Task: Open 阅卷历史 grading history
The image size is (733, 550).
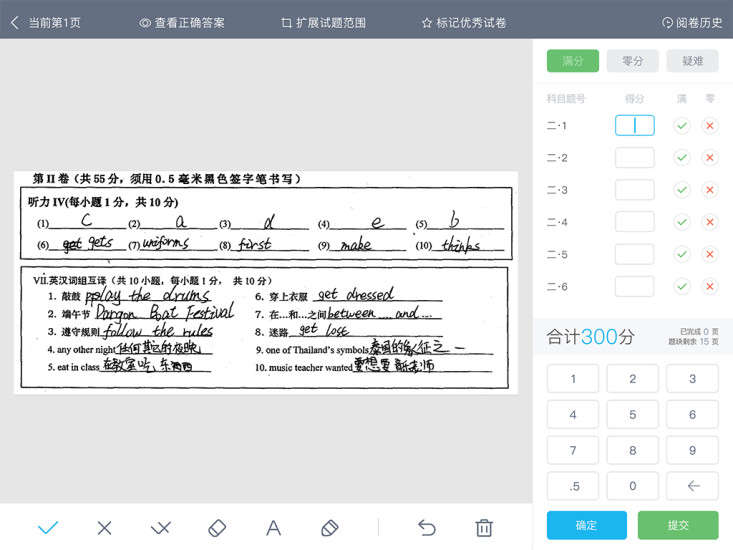Action: pos(692,22)
